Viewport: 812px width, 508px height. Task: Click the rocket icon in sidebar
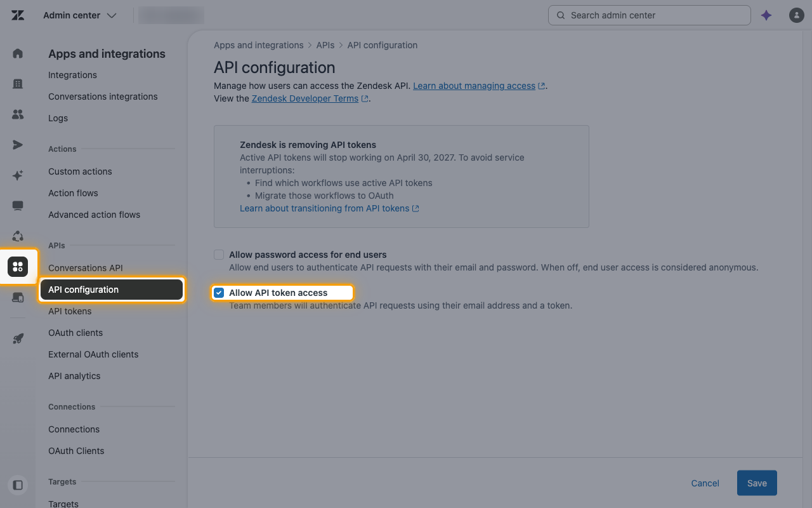pos(18,339)
